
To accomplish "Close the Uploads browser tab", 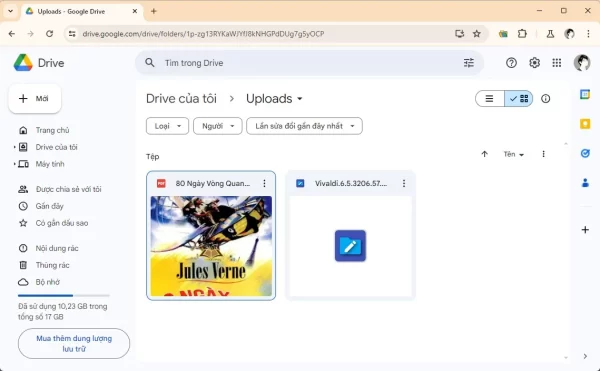I will tap(135, 11).
